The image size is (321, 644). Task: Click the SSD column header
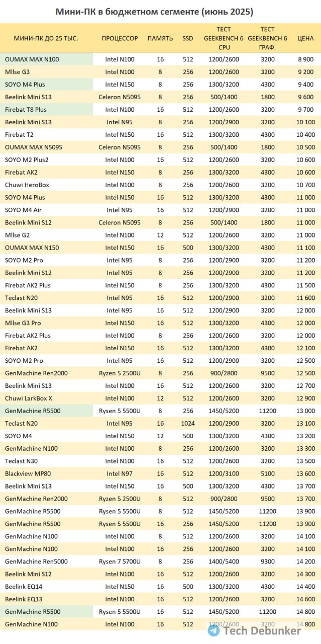[x=187, y=38]
